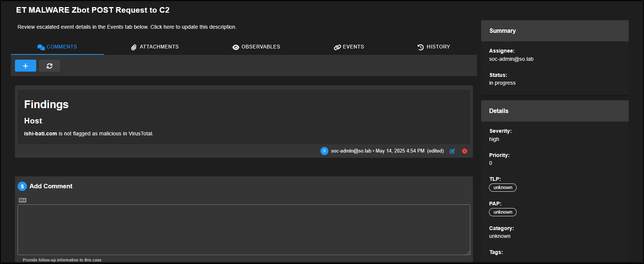
Task: Click soc-admin avatar in the comment footer
Action: point(324,151)
